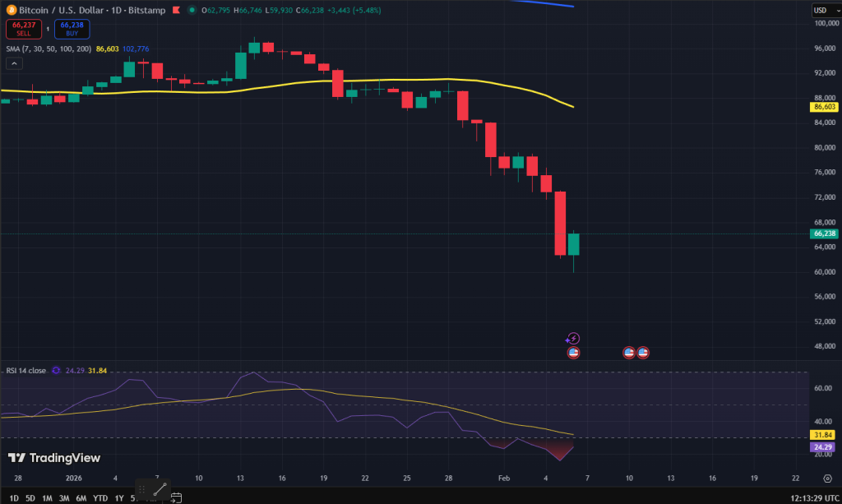Select the 1D date range
The width and height of the screenshot is (842, 504).
tap(14, 498)
